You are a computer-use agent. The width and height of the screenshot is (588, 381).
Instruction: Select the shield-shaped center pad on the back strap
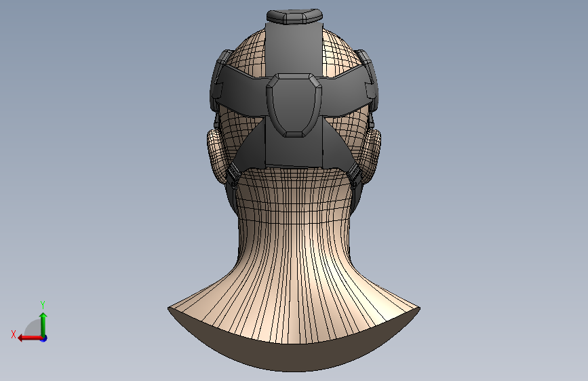pos(294,105)
